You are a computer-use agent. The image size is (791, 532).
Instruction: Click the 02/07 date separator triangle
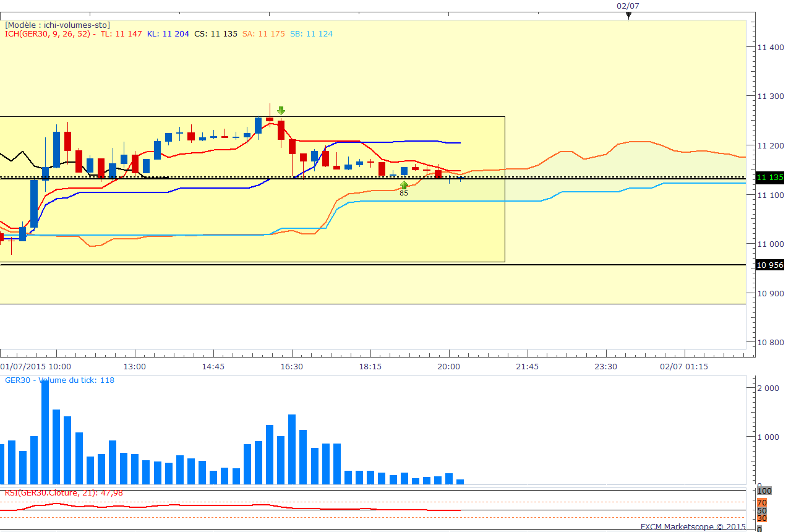tap(628, 16)
